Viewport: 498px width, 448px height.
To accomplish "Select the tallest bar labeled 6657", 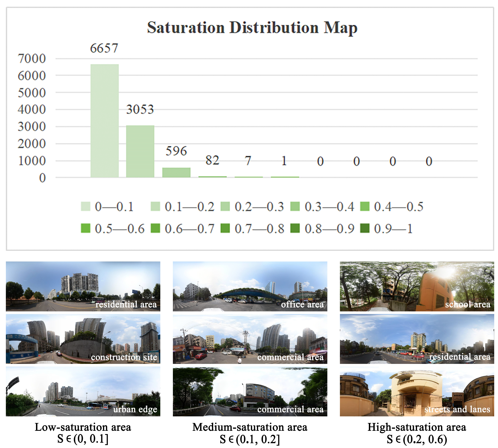I will click(105, 121).
